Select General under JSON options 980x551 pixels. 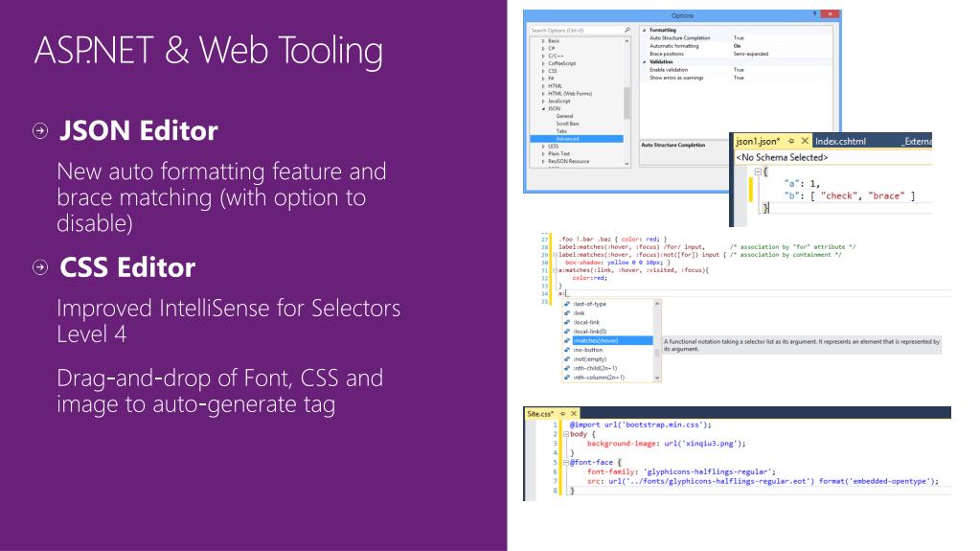tap(564, 116)
